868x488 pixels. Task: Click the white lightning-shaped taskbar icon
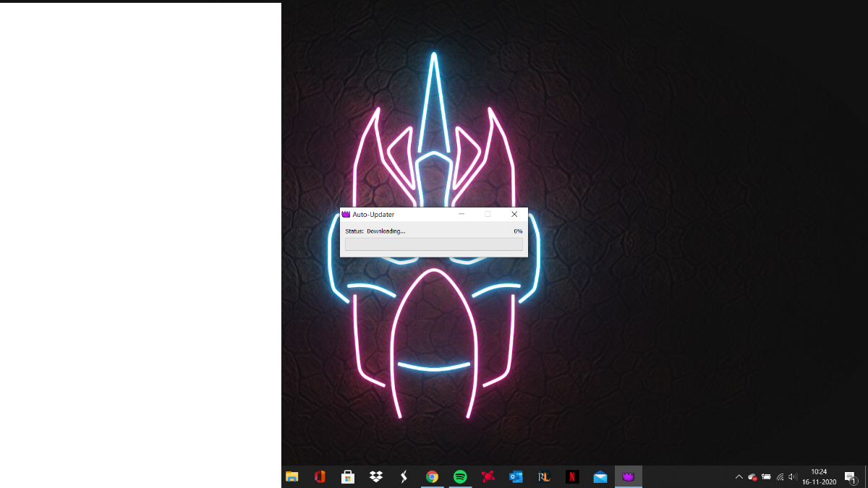click(x=404, y=476)
